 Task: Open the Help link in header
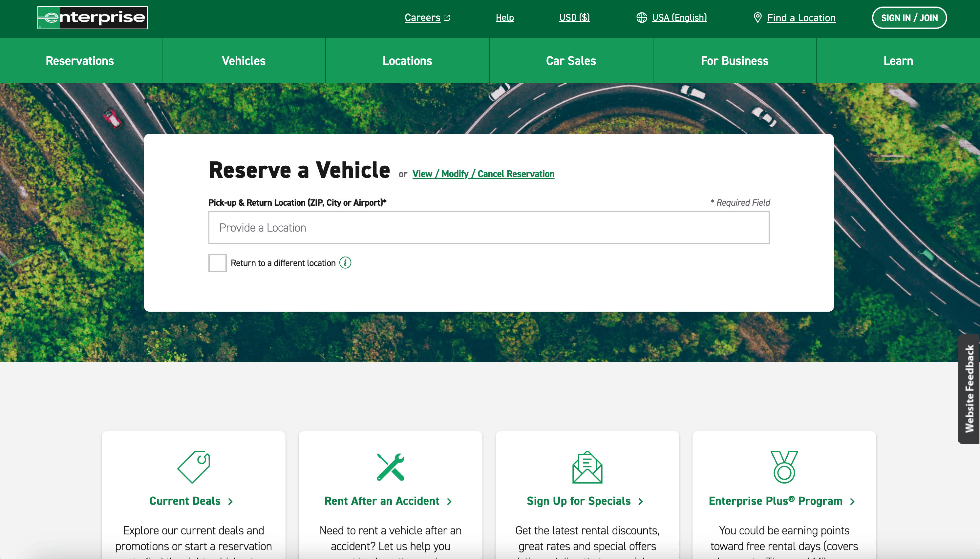coord(504,18)
